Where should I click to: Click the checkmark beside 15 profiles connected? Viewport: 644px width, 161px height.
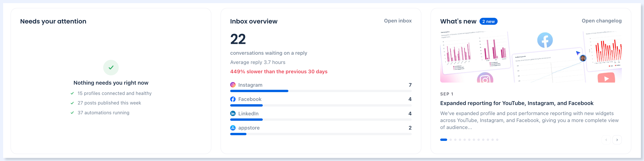[x=72, y=93]
